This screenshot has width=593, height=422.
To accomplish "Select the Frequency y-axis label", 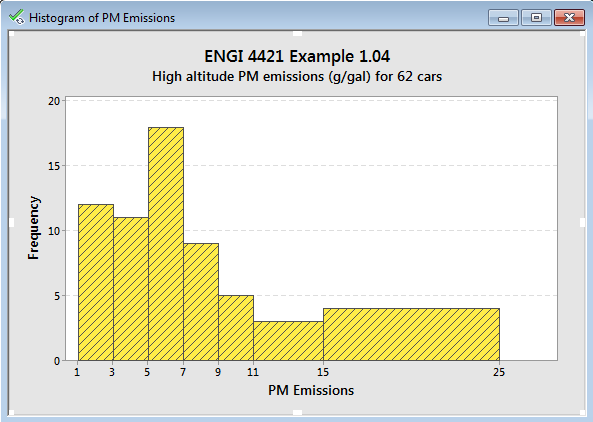I will pyautogui.click(x=34, y=228).
